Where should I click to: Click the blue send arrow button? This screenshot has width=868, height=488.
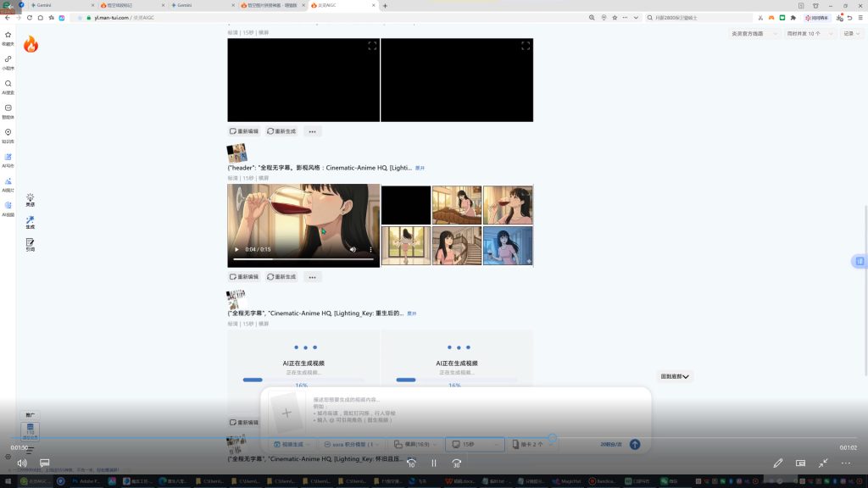[634, 444]
